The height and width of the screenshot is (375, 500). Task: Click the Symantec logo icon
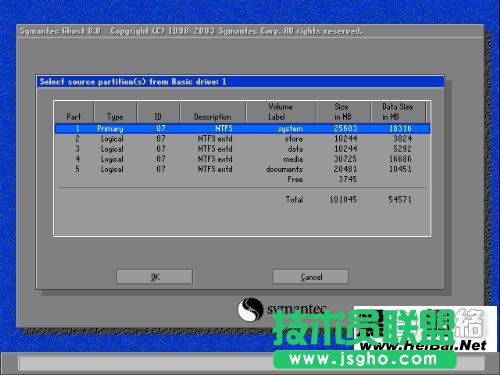point(250,309)
